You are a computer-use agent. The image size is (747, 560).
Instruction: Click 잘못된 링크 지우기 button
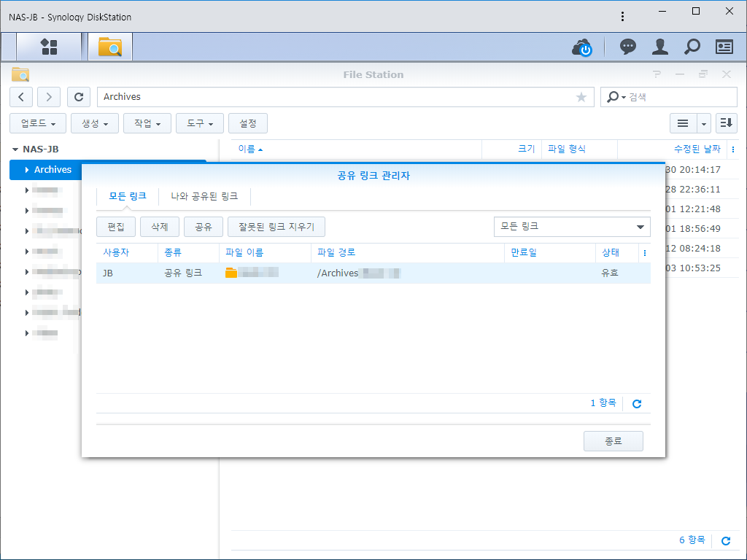click(276, 227)
